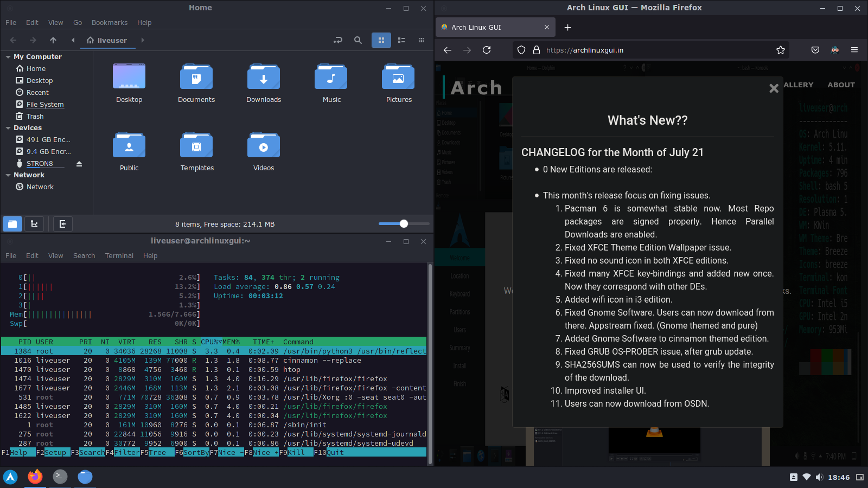
Task: Eject the STRON8 device
Action: [x=79, y=164]
